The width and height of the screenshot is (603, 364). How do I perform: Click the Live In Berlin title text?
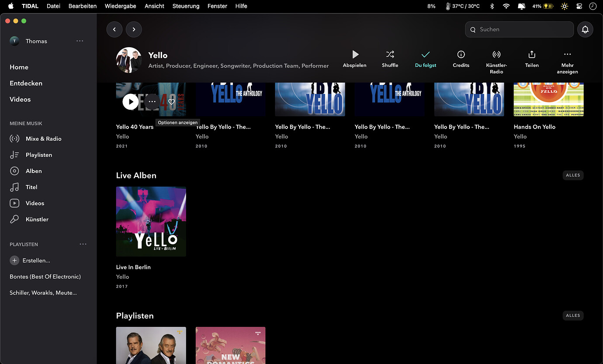pyautogui.click(x=133, y=267)
